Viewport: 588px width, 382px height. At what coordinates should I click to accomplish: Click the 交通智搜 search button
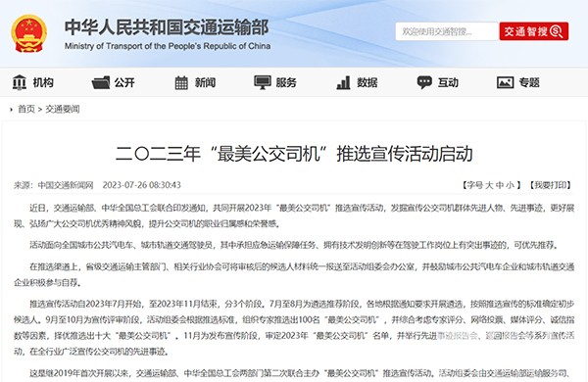534,31
